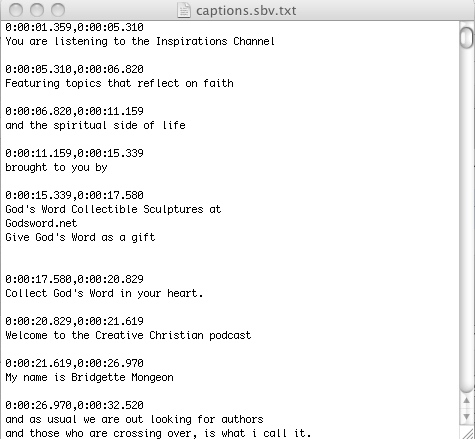Click the scroll up arrow
Screen dimensions: 475x439
(x=467, y=401)
